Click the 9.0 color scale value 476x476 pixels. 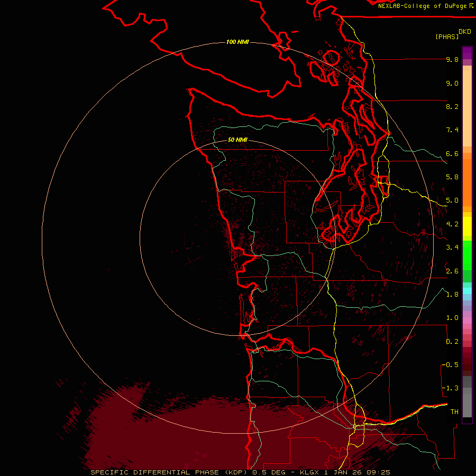pyautogui.click(x=452, y=83)
